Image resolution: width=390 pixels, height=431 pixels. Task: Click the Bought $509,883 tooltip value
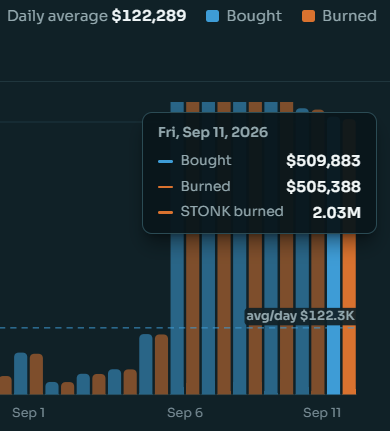(323, 161)
